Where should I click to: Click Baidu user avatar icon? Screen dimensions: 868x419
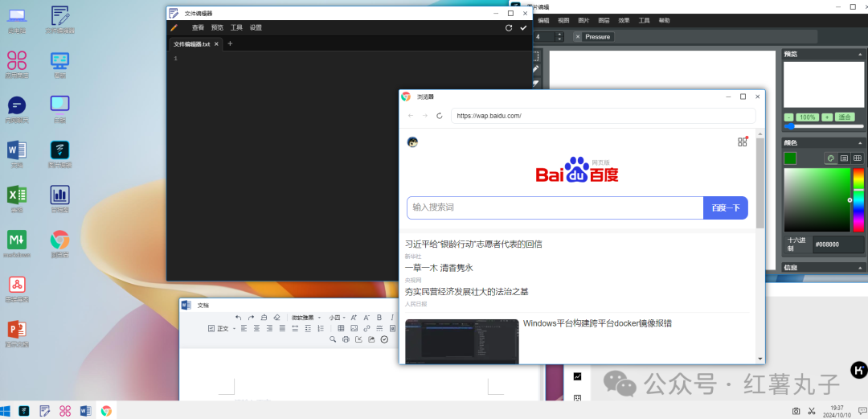[412, 142]
